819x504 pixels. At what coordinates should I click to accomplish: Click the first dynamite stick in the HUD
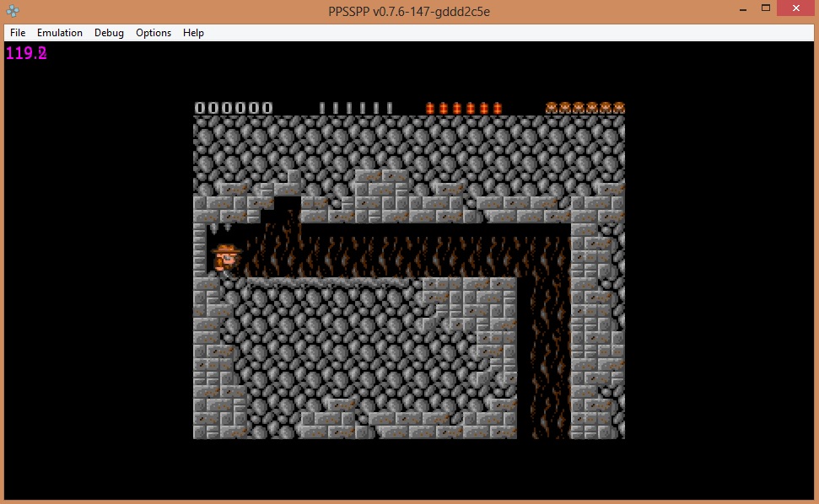430,108
